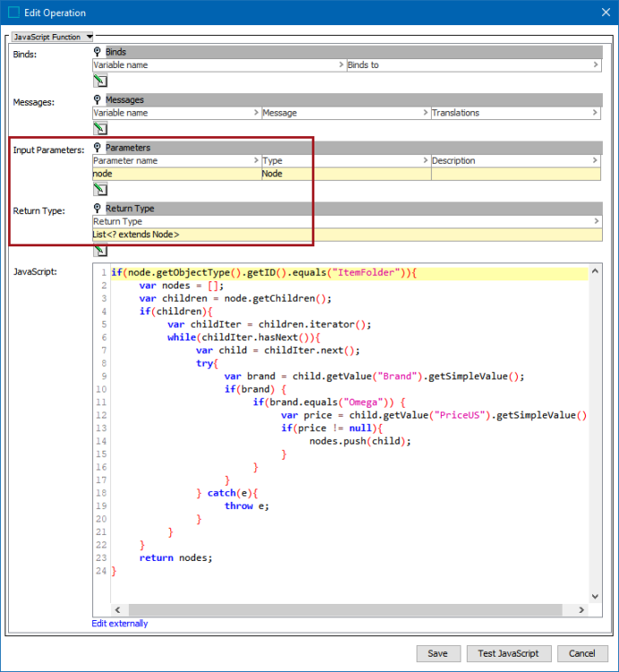The height and width of the screenshot is (672, 619).
Task: Click code line with getValue("Brand")
Action: [374, 376]
